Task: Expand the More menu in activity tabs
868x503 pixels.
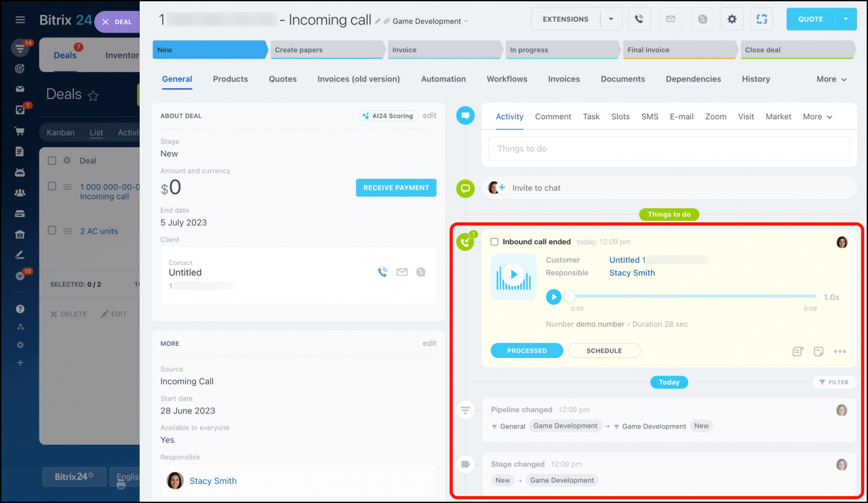Action: [x=817, y=117]
